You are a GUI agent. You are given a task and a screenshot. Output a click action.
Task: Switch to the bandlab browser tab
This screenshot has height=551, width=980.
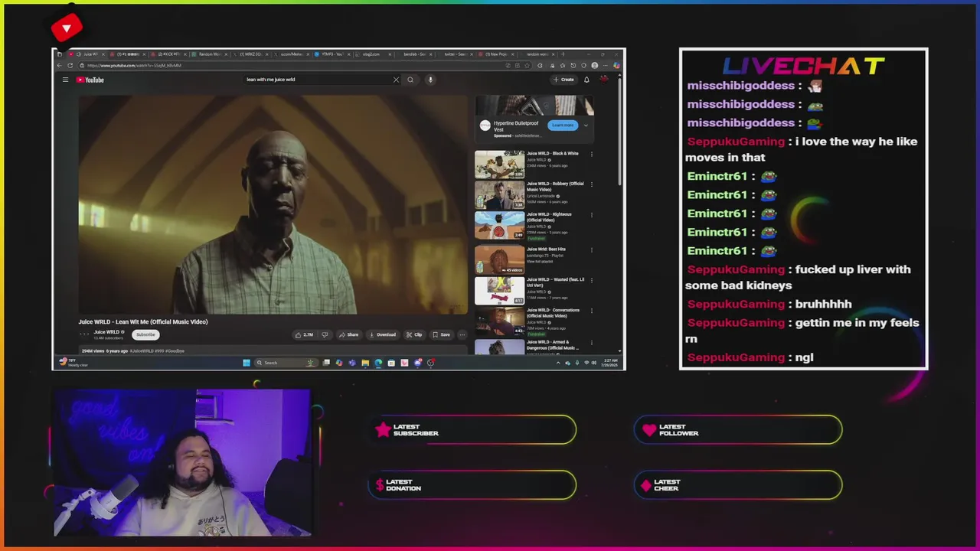coord(414,54)
